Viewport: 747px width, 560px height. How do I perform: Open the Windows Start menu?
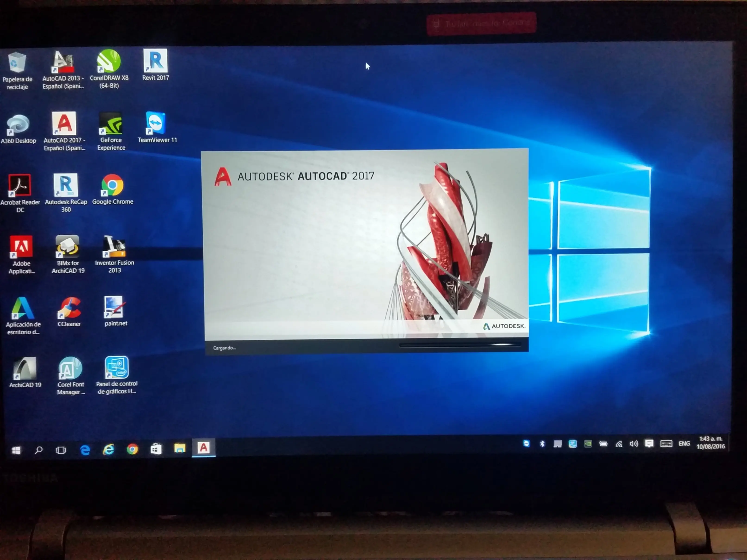[16, 450]
